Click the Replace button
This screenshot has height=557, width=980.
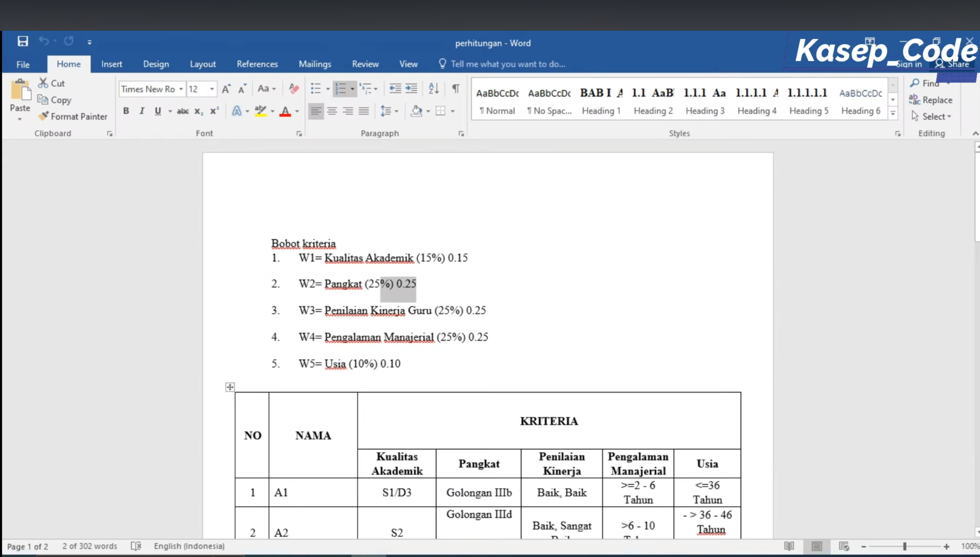click(x=931, y=100)
